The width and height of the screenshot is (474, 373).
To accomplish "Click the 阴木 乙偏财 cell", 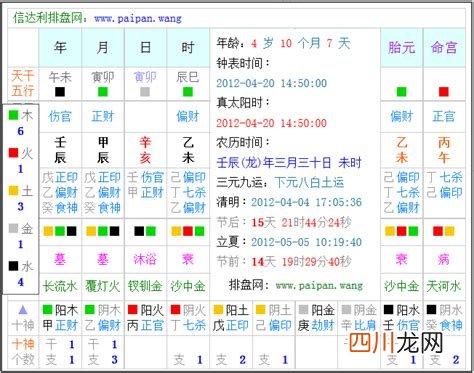I will (x=103, y=318).
